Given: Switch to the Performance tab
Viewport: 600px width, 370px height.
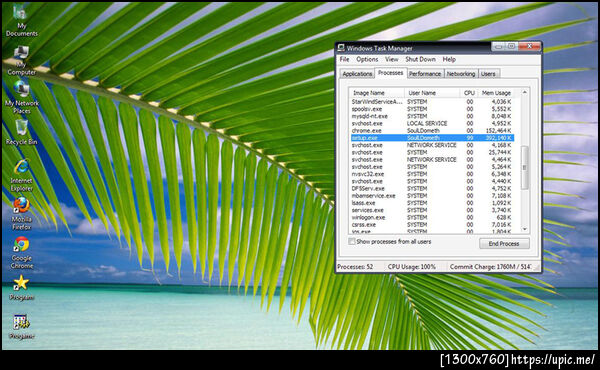Looking at the screenshot, I should pyautogui.click(x=425, y=74).
